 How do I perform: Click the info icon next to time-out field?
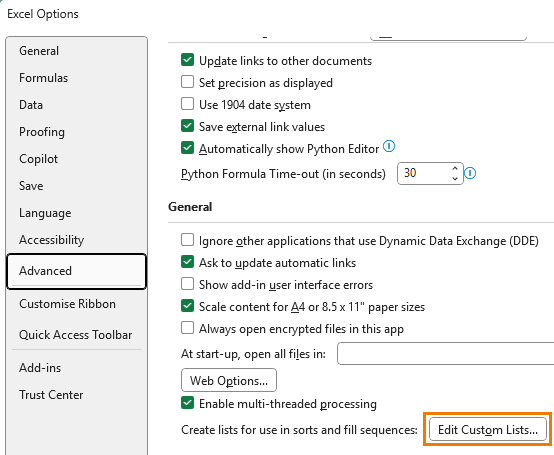pyautogui.click(x=470, y=173)
